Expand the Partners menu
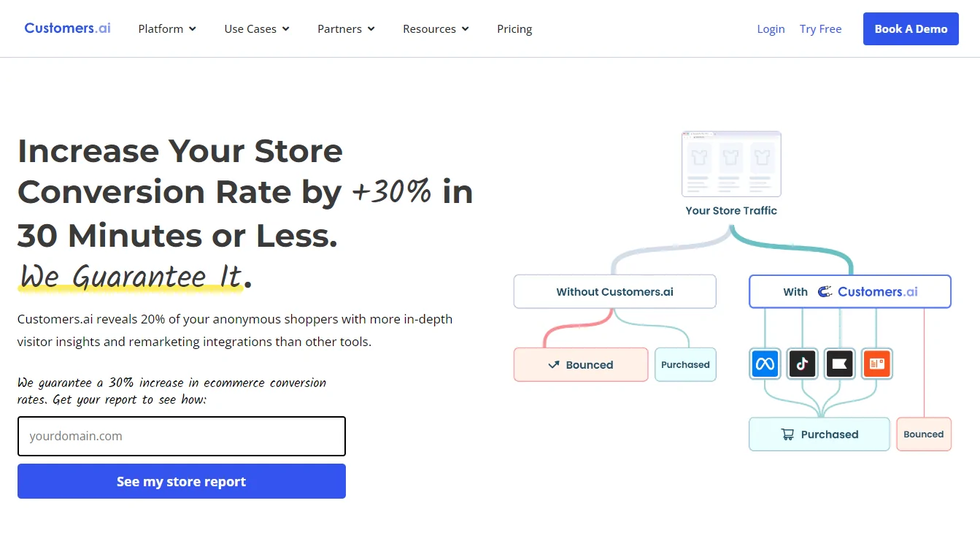The height and width of the screenshot is (560, 980). point(346,29)
